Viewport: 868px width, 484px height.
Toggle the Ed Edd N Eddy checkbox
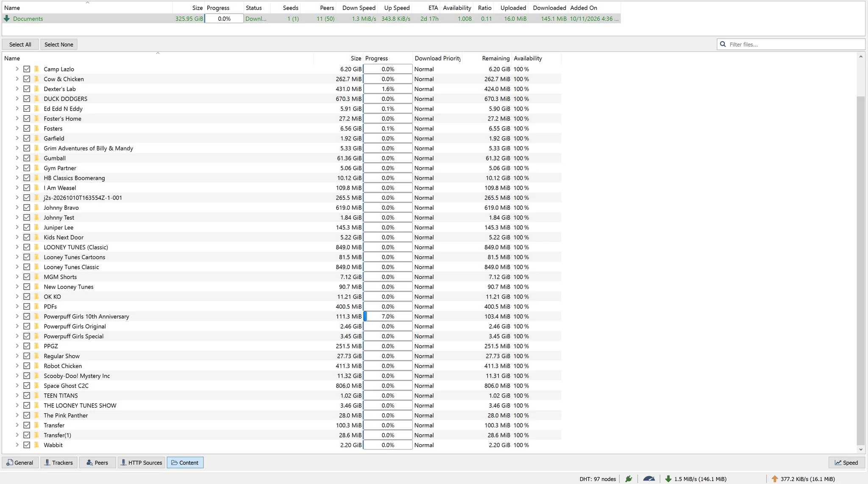coord(27,109)
